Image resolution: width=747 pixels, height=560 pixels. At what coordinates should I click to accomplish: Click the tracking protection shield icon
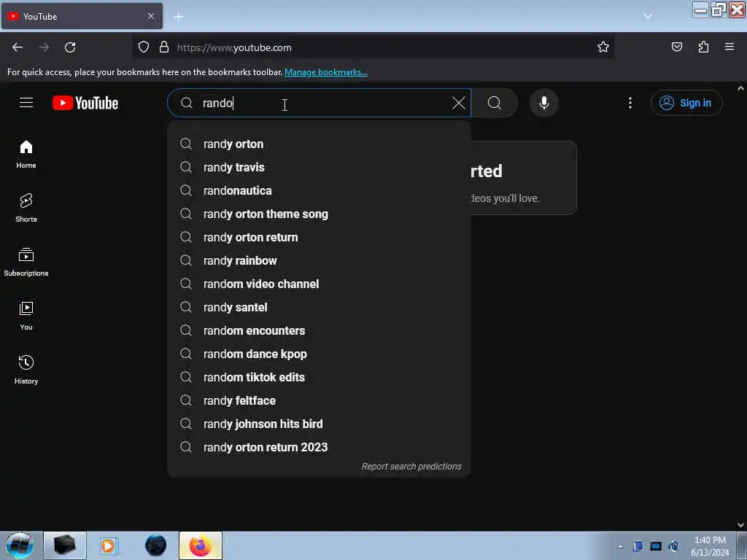pos(144,47)
